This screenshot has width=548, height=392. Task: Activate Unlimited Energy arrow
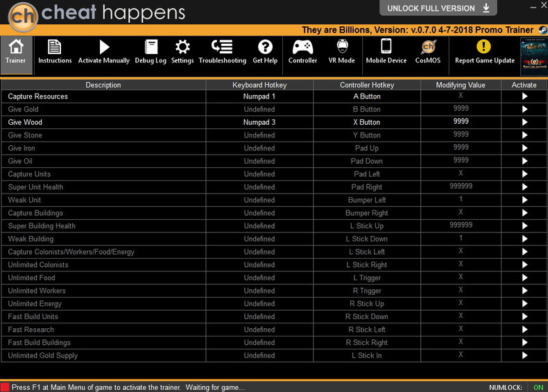click(524, 303)
